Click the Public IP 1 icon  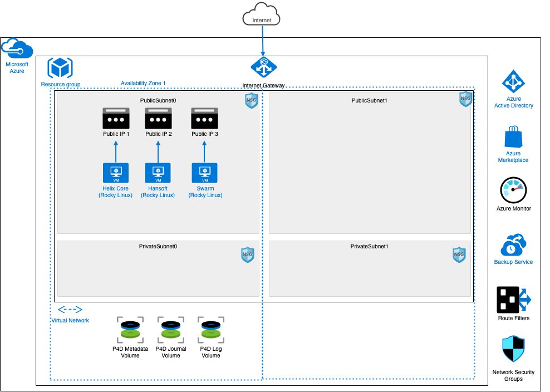pos(116,118)
